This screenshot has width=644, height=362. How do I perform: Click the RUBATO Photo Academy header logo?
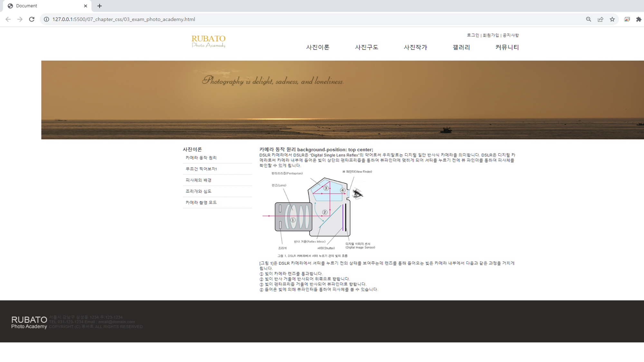(x=208, y=42)
